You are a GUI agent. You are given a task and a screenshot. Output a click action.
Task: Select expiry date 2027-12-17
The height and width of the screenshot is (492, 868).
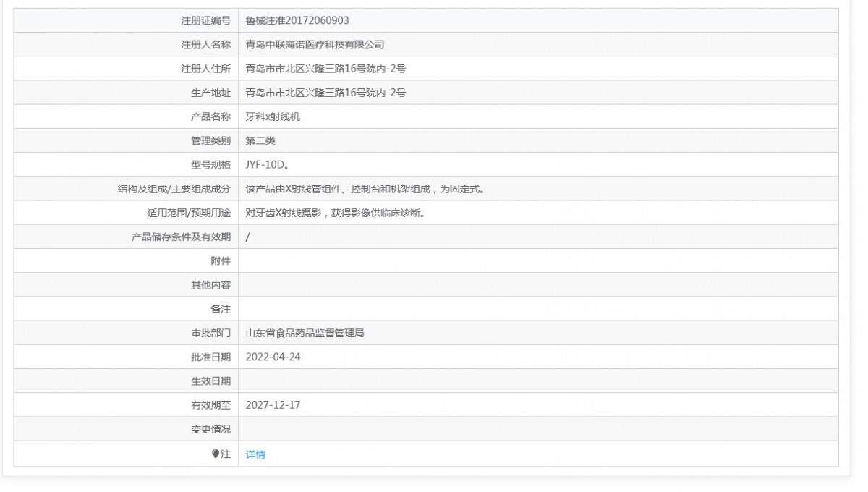[273, 405]
